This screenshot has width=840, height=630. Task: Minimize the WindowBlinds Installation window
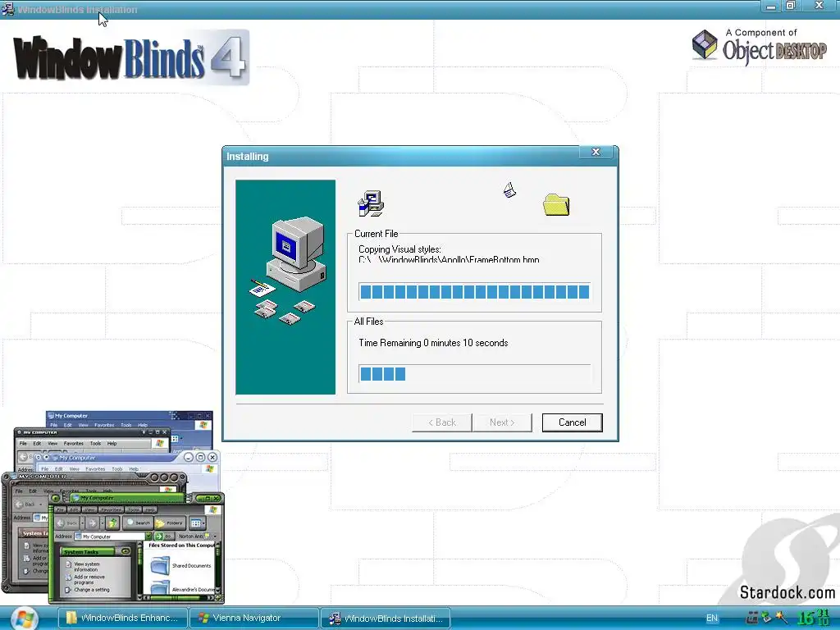(771, 7)
